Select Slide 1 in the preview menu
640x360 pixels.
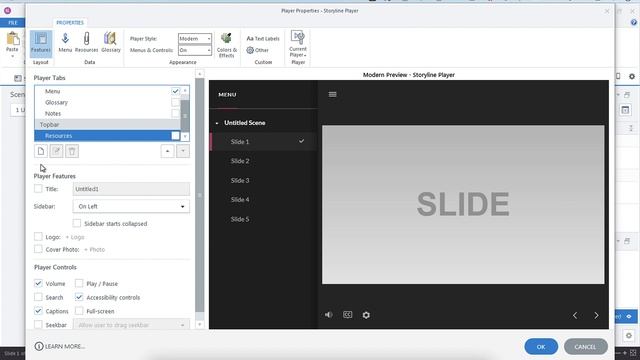(x=263, y=142)
